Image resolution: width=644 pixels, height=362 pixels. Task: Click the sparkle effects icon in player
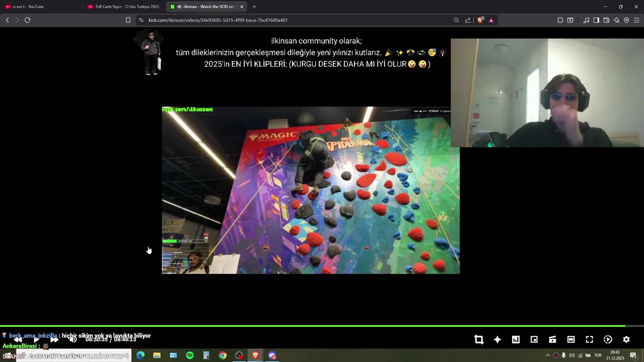pyautogui.click(x=497, y=339)
